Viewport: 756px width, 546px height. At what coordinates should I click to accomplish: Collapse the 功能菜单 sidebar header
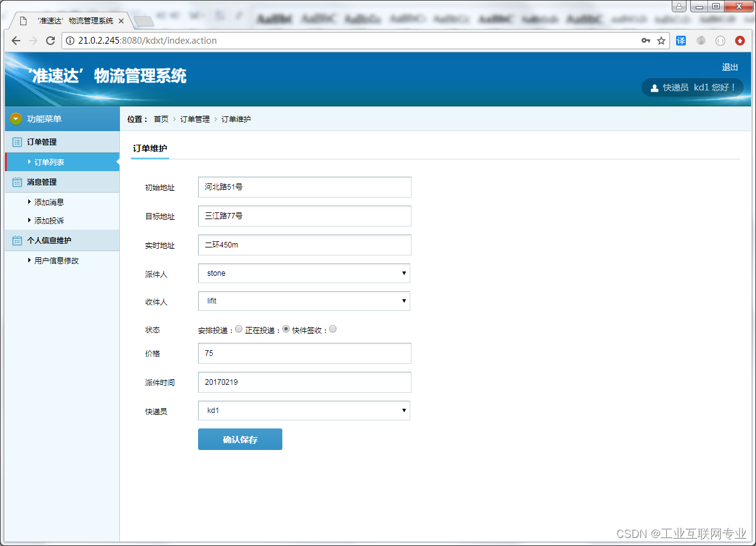pyautogui.click(x=62, y=119)
